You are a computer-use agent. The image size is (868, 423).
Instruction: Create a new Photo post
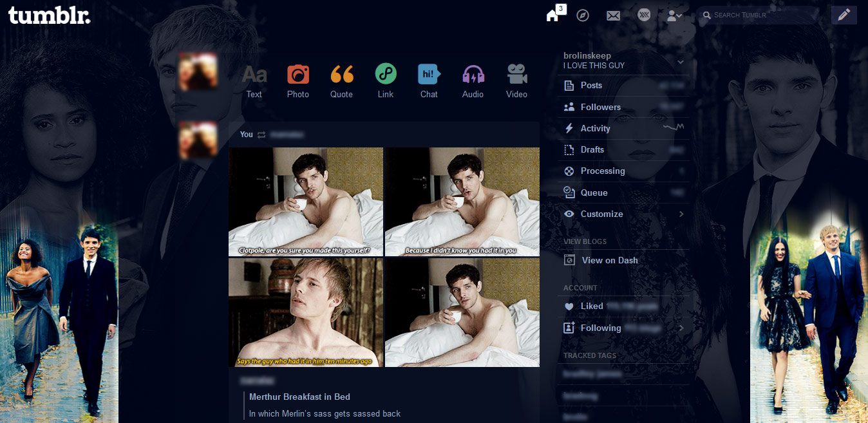coord(298,81)
